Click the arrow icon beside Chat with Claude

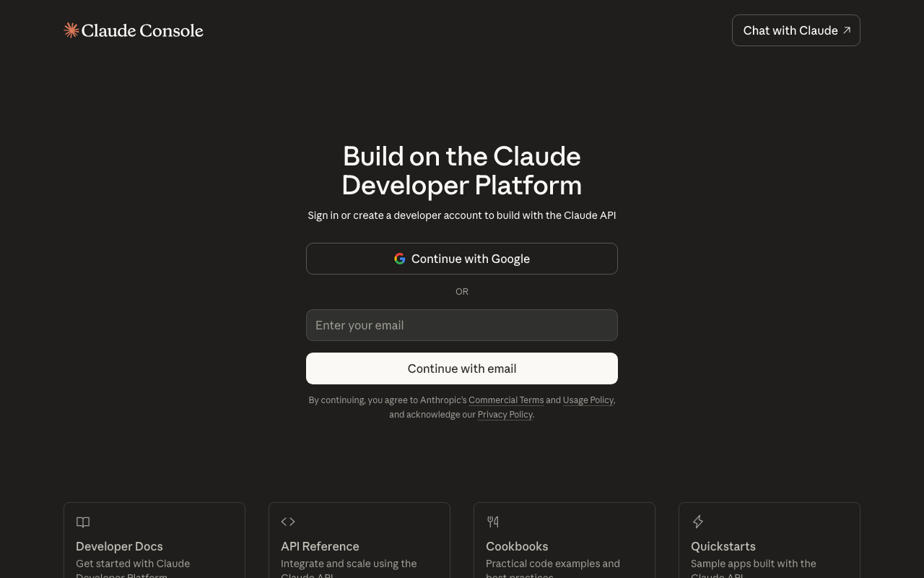[x=847, y=30]
